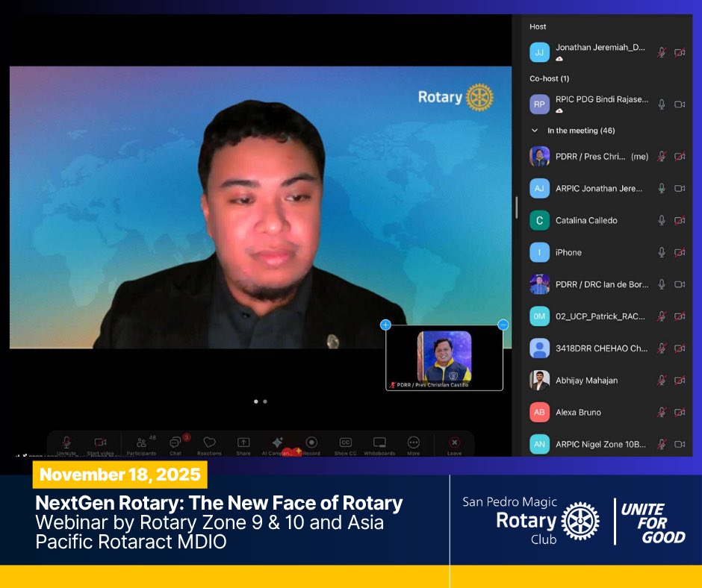Click the blue minus handle on self-view thumbnail
The height and width of the screenshot is (588, 702).
503,325
